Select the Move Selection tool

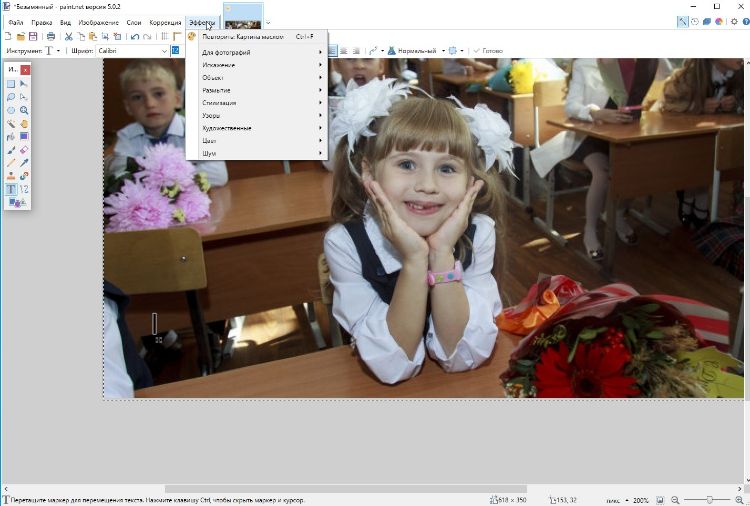tap(24, 97)
